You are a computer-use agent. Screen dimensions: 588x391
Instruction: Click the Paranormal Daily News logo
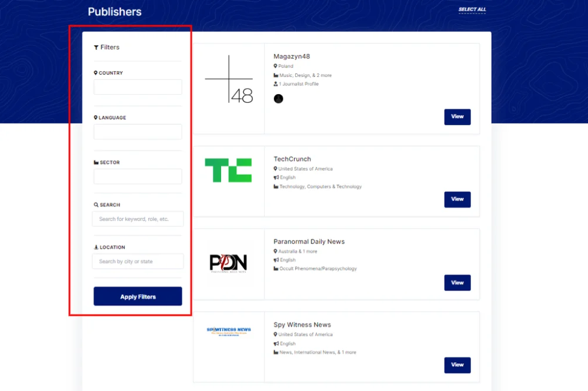[x=228, y=263]
